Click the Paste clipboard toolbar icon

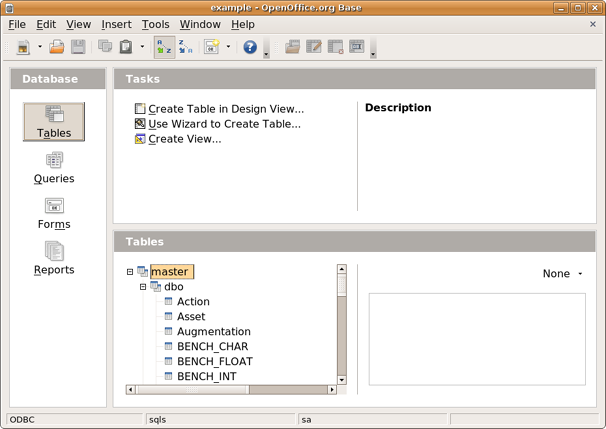126,47
